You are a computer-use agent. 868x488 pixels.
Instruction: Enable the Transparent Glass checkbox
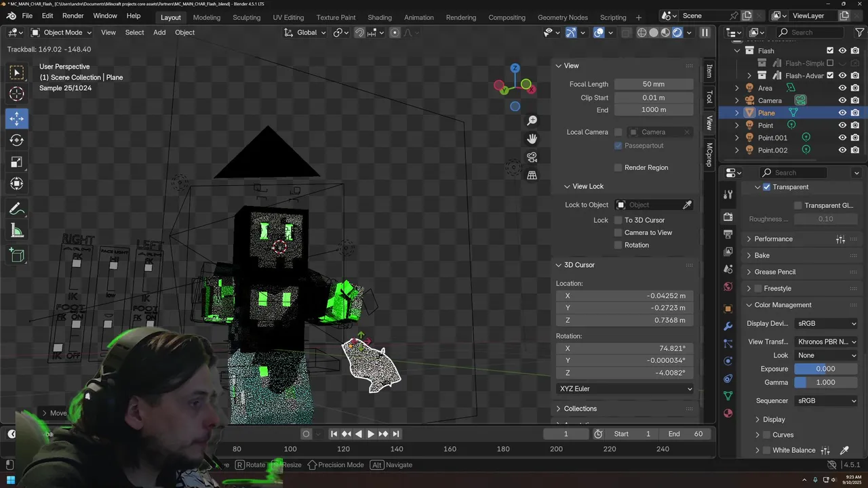click(798, 205)
